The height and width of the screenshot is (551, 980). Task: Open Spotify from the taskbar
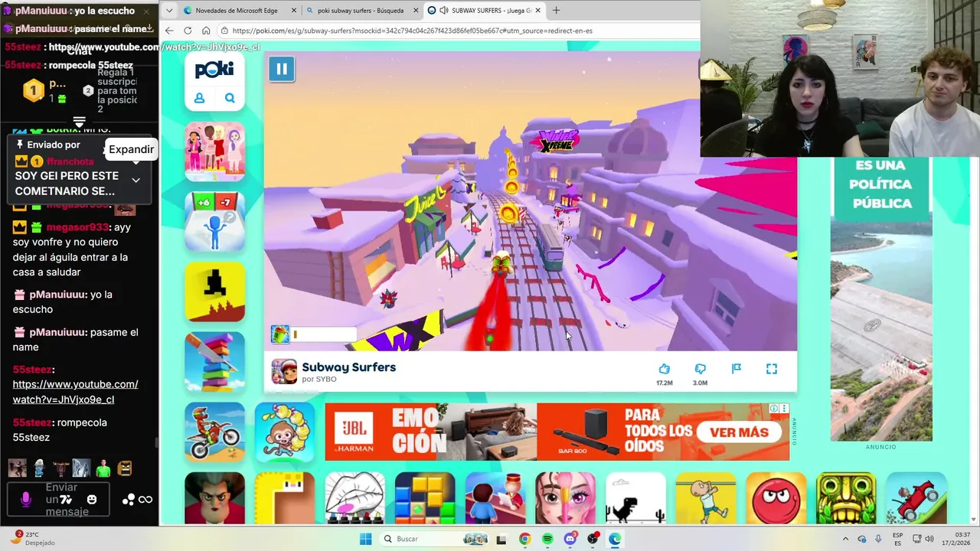pyautogui.click(x=547, y=539)
